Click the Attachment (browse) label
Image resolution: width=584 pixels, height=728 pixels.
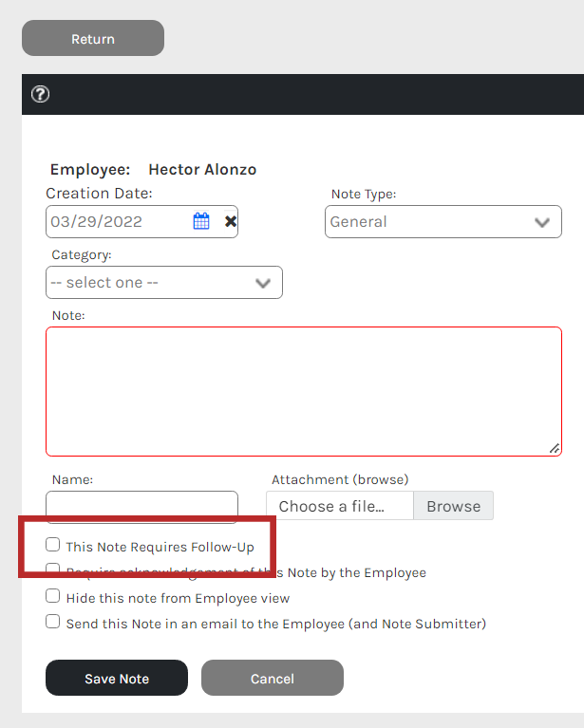(340, 479)
